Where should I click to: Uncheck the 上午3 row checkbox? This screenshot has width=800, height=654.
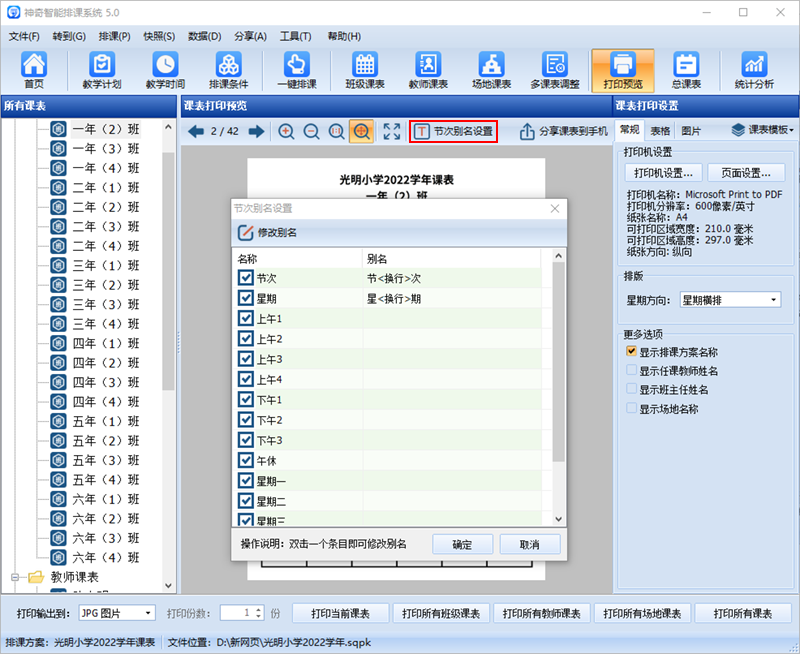pyautogui.click(x=245, y=359)
